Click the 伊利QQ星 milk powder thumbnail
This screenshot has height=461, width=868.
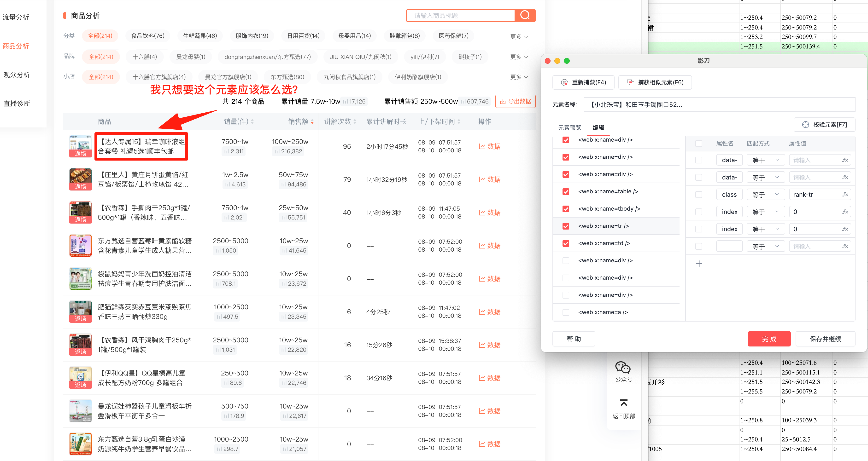coord(80,377)
